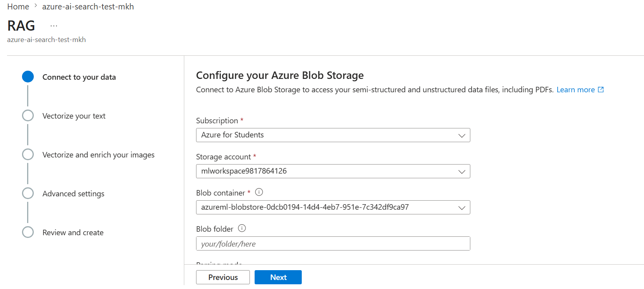This screenshot has height=289, width=644.
Task: Expand the Subscription dropdown
Action: [333, 135]
